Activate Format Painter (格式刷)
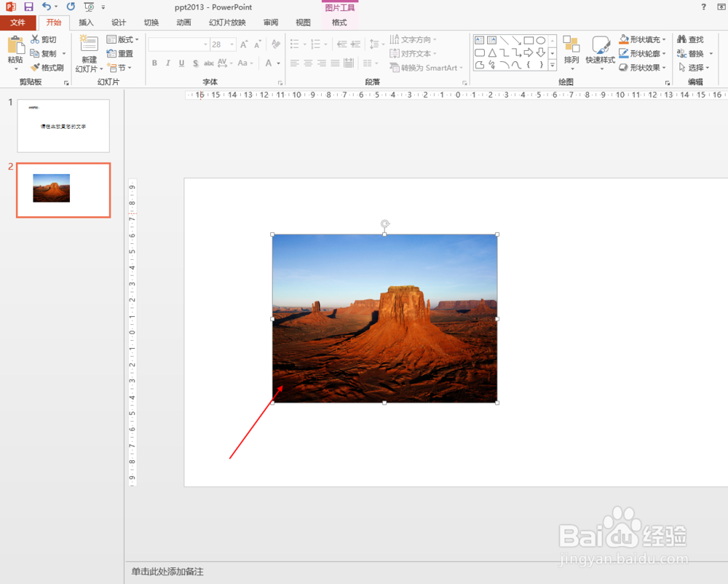The height and width of the screenshot is (584, 728). 47,68
